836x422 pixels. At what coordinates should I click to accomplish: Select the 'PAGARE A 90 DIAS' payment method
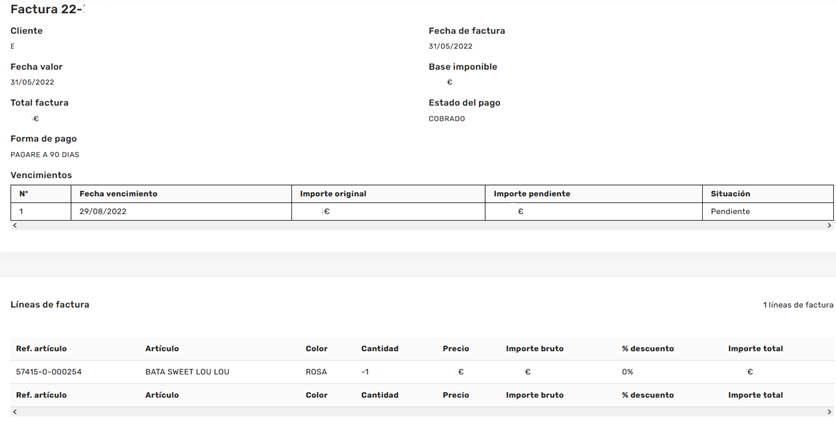point(45,155)
